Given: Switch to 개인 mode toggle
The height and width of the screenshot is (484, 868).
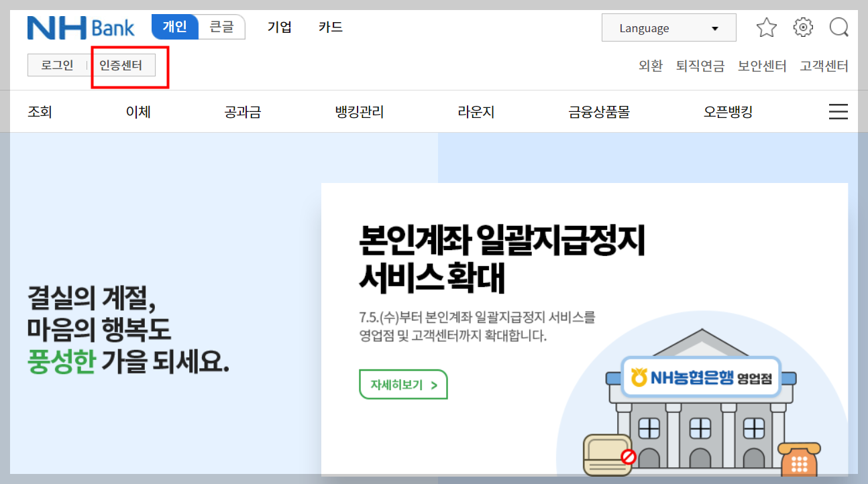Looking at the screenshot, I should (x=176, y=27).
